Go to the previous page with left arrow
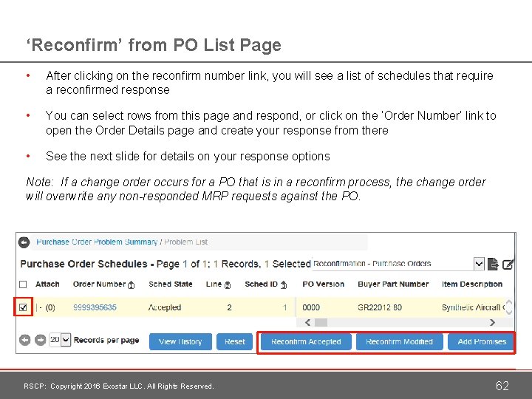Viewport: 532px width, 399px height. (x=25, y=340)
